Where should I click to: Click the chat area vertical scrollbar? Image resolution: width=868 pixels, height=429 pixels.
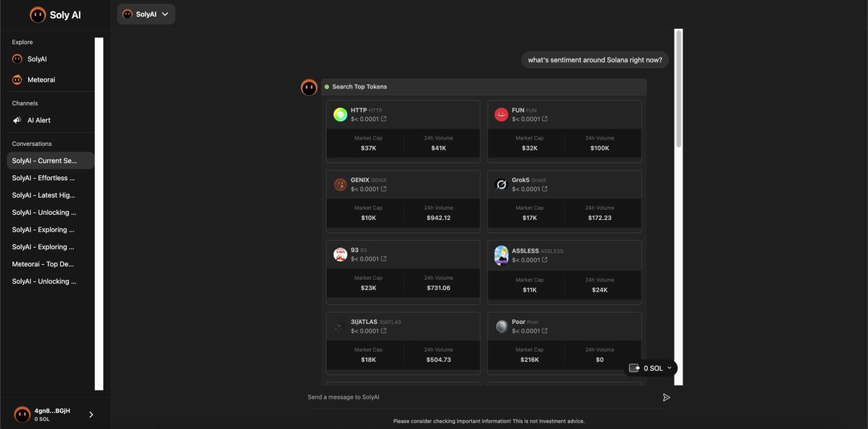678,89
